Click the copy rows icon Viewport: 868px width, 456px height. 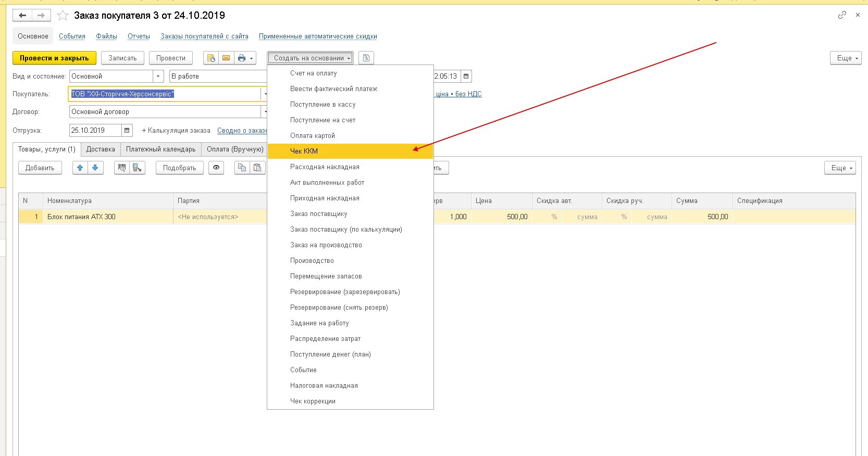(242, 168)
